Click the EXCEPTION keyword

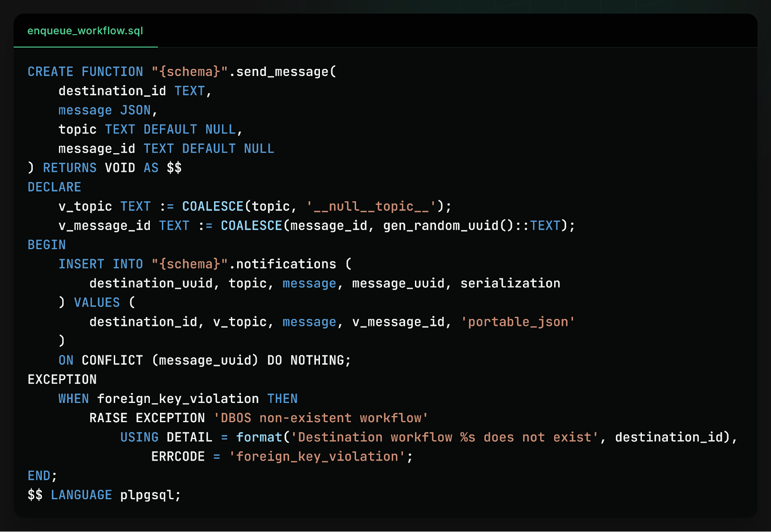tap(62, 379)
